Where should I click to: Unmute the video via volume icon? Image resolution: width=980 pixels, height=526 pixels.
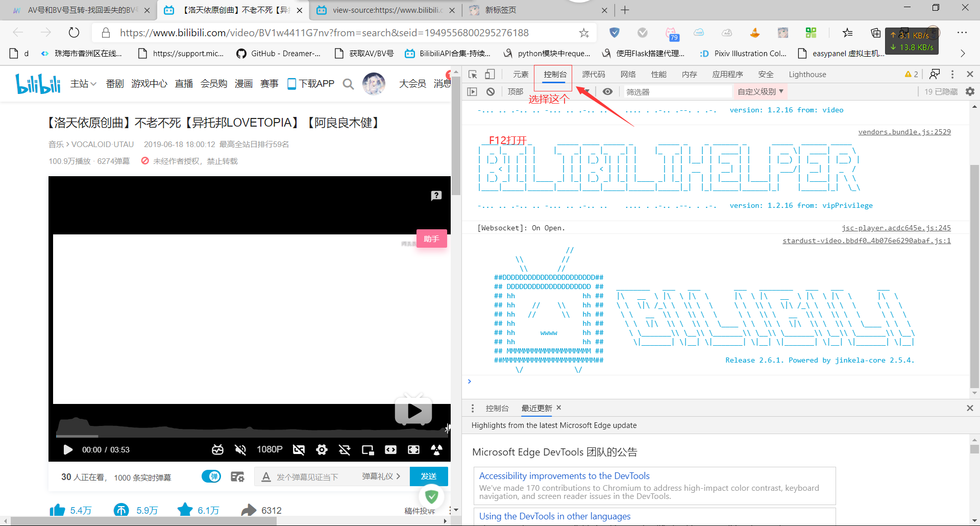[x=240, y=450]
